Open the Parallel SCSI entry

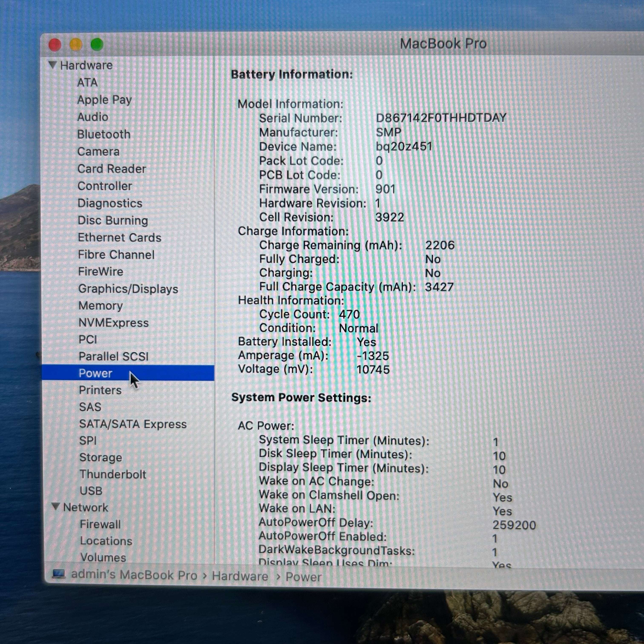[x=113, y=356]
